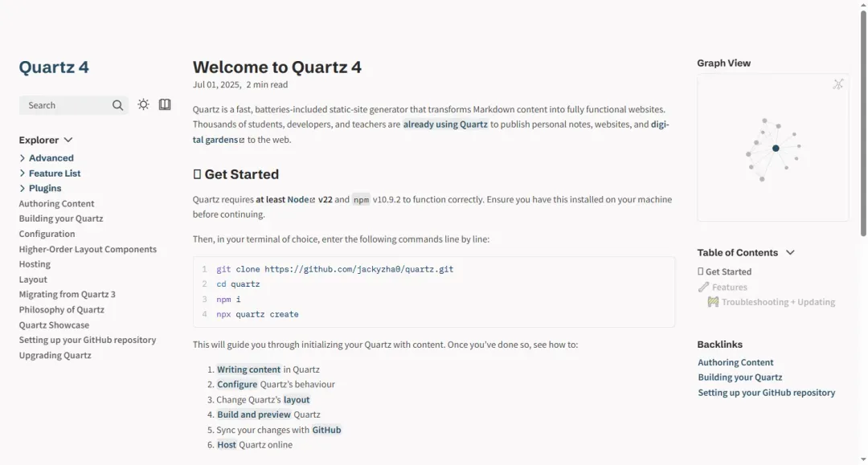Click the highlighted central graph node
Screen dimensions: 868x465
click(x=776, y=149)
